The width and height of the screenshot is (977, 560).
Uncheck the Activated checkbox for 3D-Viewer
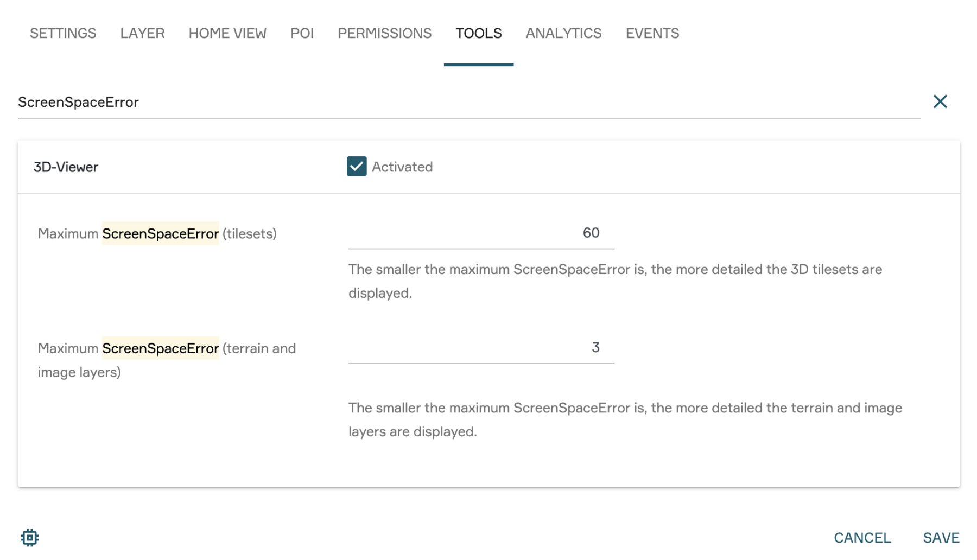pos(357,167)
